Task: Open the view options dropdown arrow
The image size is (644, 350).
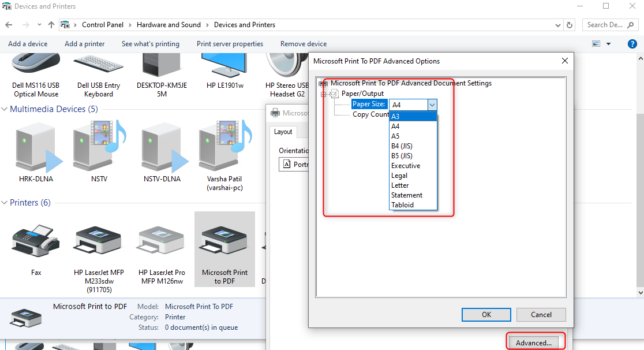Action: pos(608,43)
